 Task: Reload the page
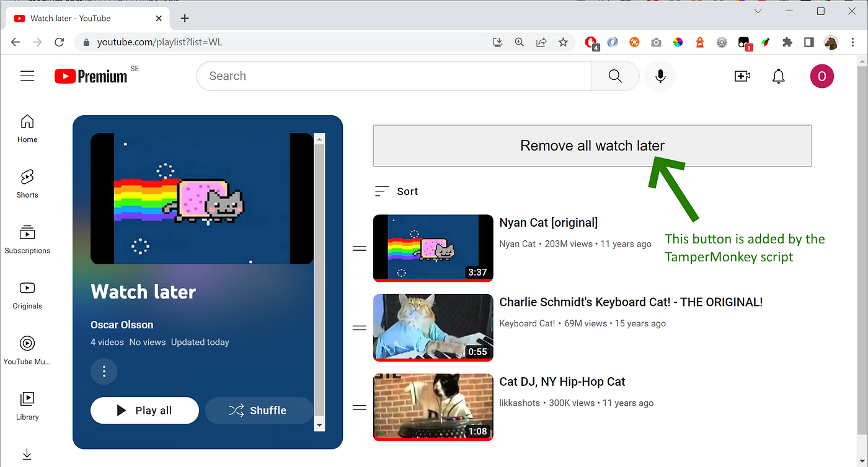(60, 42)
